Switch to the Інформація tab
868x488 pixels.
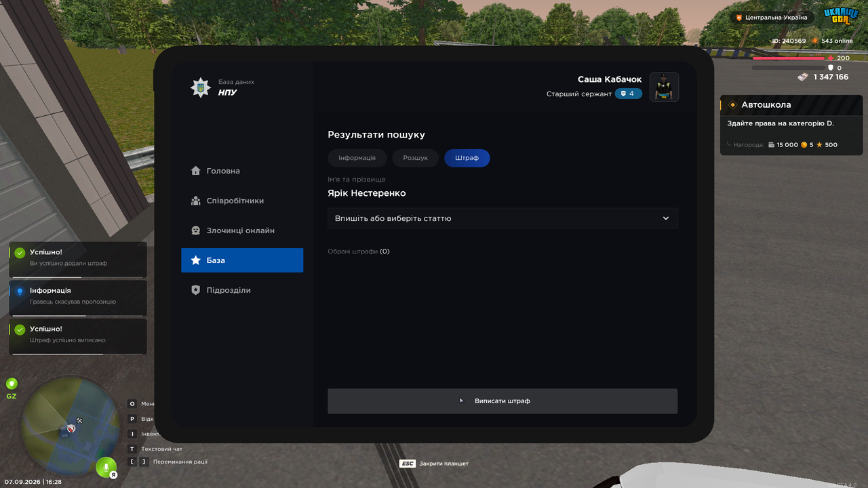[x=357, y=158]
